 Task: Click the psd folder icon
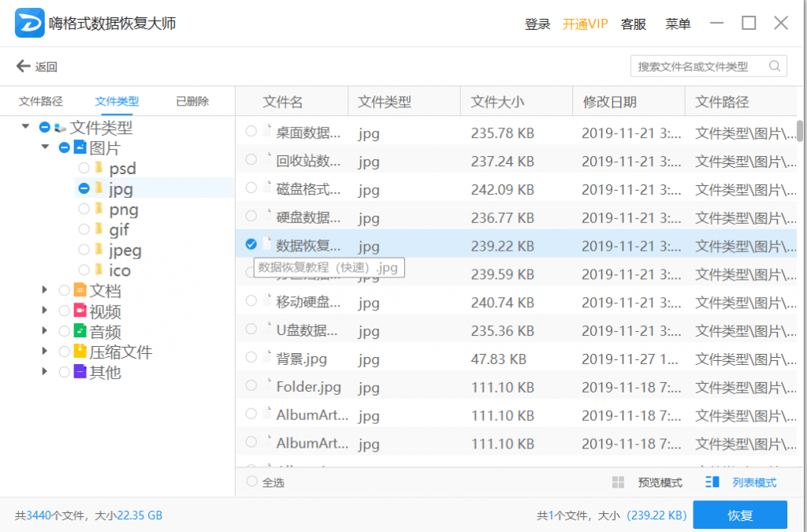[x=99, y=168]
